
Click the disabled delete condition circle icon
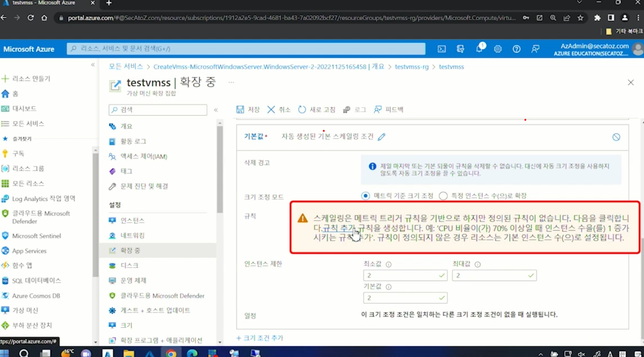[616, 137]
